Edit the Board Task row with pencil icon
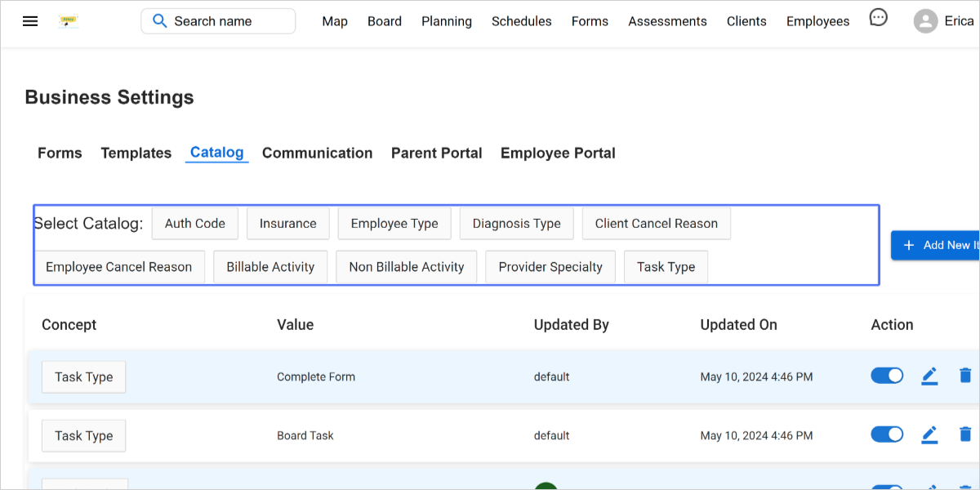The image size is (980, 490). pos(929,435)
